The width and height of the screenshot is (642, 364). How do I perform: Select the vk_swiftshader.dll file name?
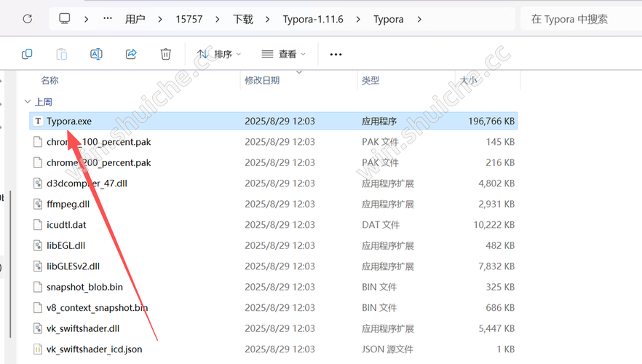83,328
